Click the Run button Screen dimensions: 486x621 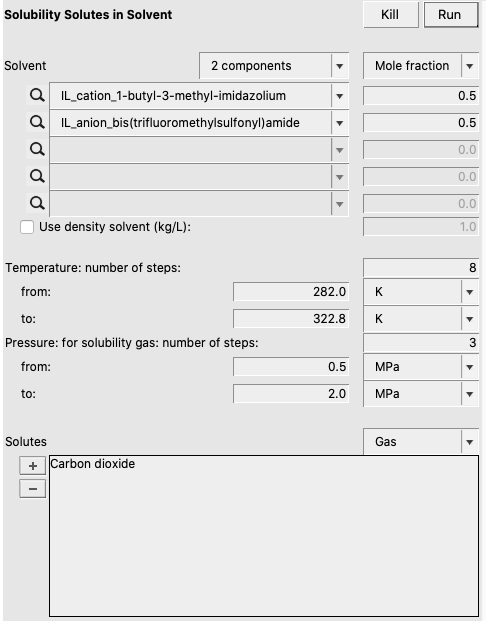451,15
